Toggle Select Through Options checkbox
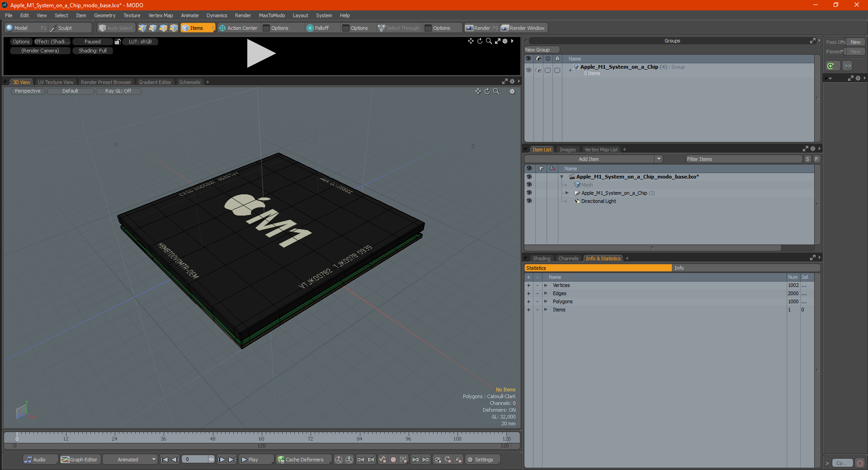The image size is (868, 470). pos(428,28)
